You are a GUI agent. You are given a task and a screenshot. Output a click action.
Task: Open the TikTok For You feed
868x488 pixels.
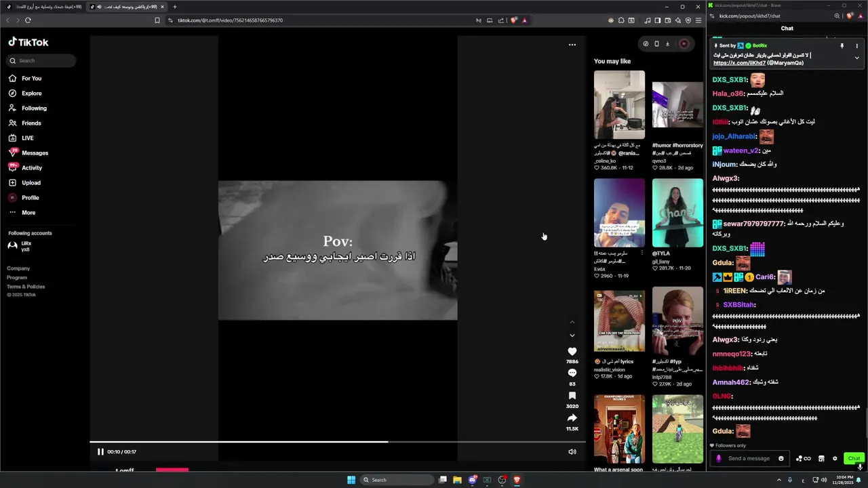24,79
